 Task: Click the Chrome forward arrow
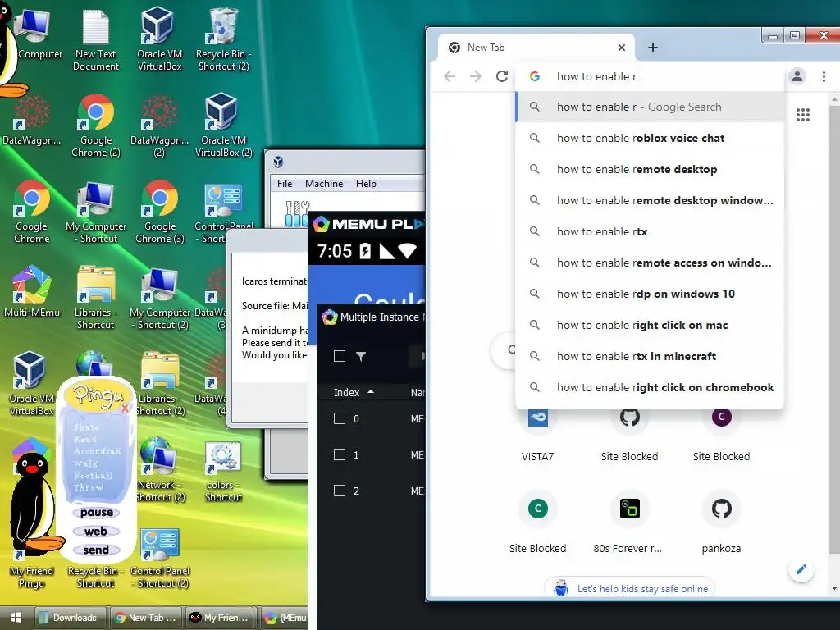point(476,76)
